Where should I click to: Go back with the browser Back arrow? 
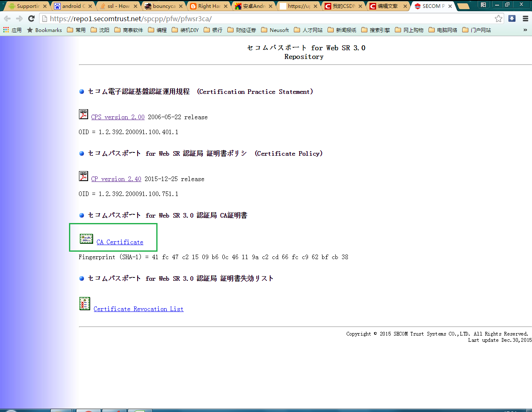tap(7, 19)
